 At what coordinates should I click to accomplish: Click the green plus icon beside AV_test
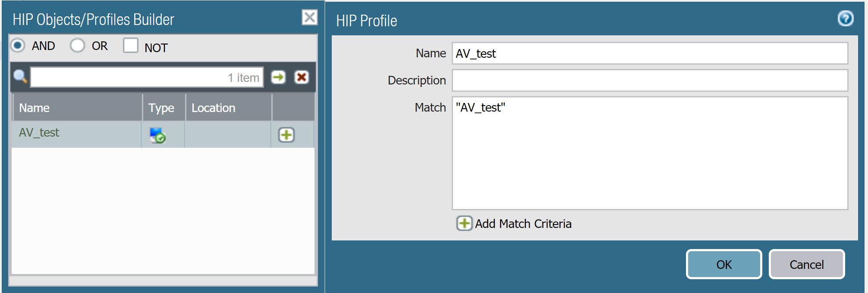point(286,135)
